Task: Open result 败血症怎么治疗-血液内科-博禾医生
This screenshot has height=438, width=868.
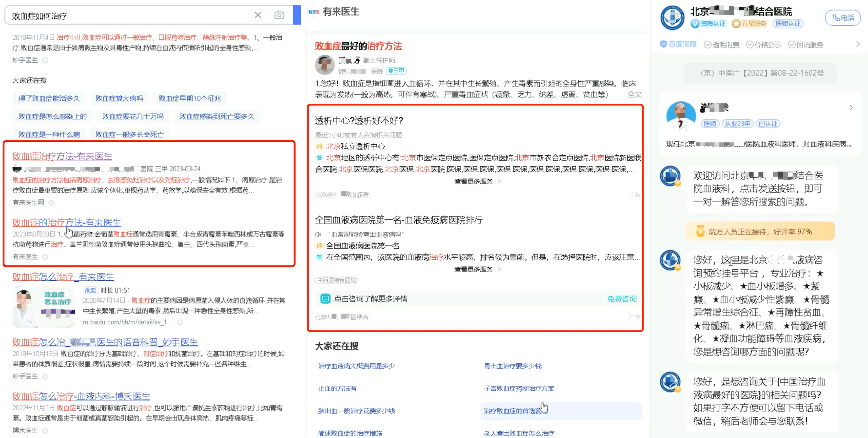Action: (81, 396)
